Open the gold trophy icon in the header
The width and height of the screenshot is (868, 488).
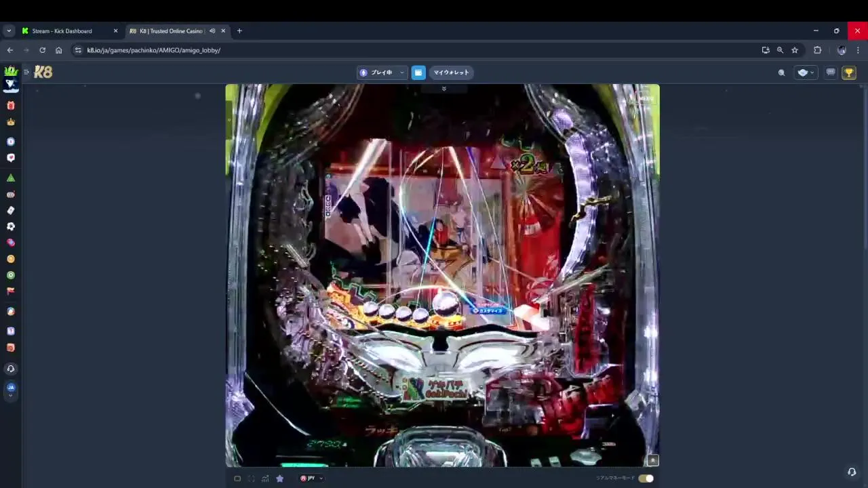tap(849, 73)
